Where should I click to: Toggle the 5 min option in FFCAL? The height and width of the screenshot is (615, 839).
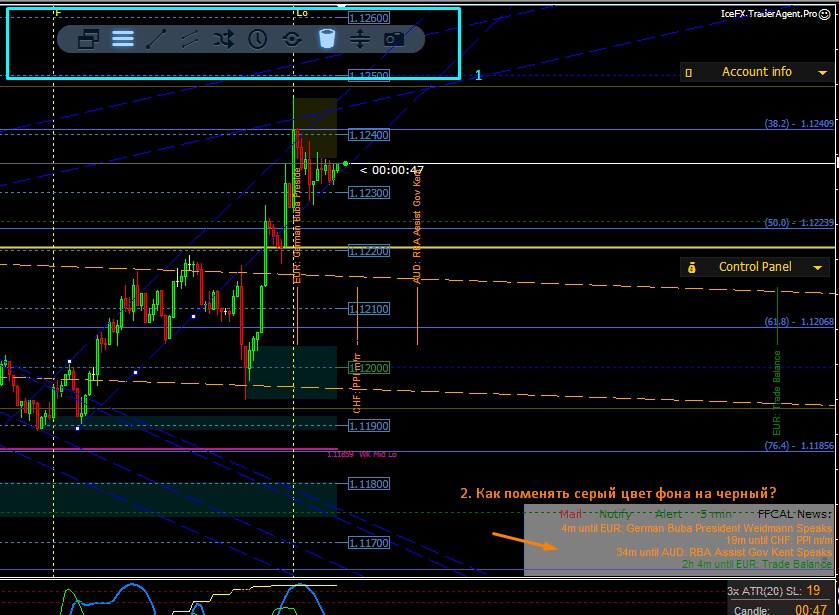click(x=715, y=514)
